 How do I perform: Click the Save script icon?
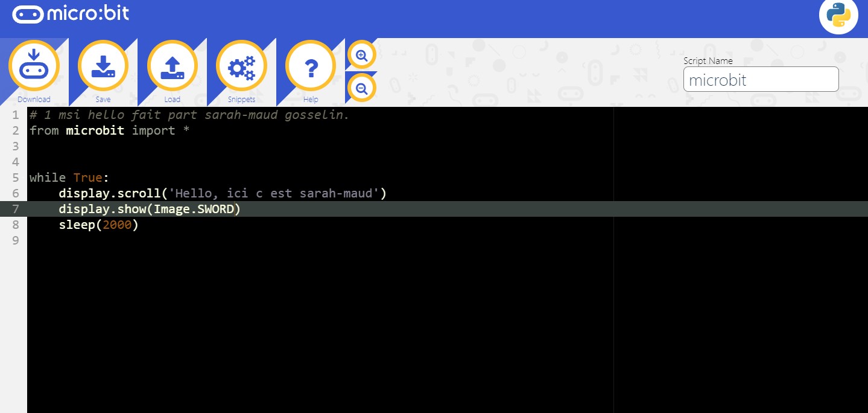tap(103, 65)
